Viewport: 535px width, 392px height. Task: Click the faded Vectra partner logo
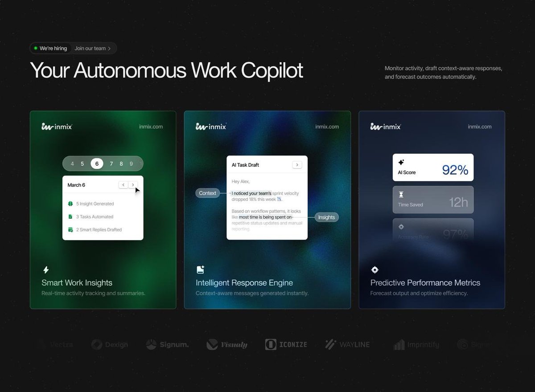coord(56,344)
